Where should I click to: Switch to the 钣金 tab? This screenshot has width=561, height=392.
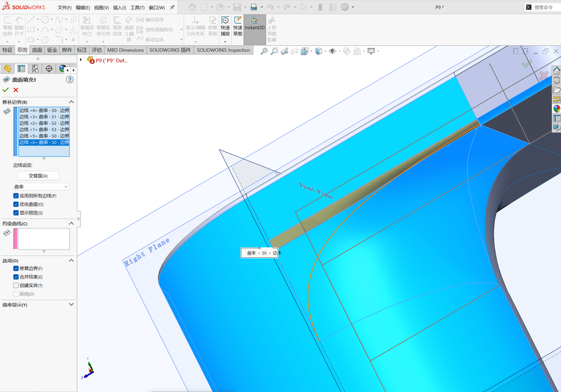point(52,50)
